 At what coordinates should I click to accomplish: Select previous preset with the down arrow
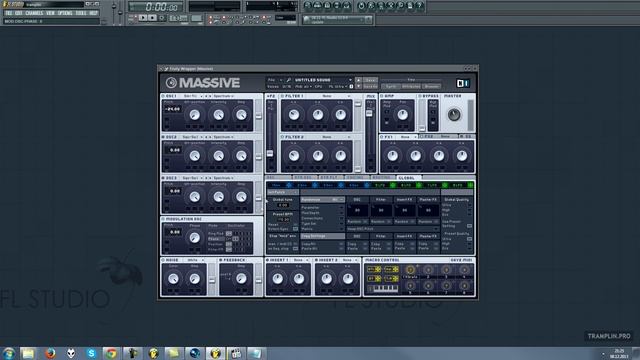[358, 86]
